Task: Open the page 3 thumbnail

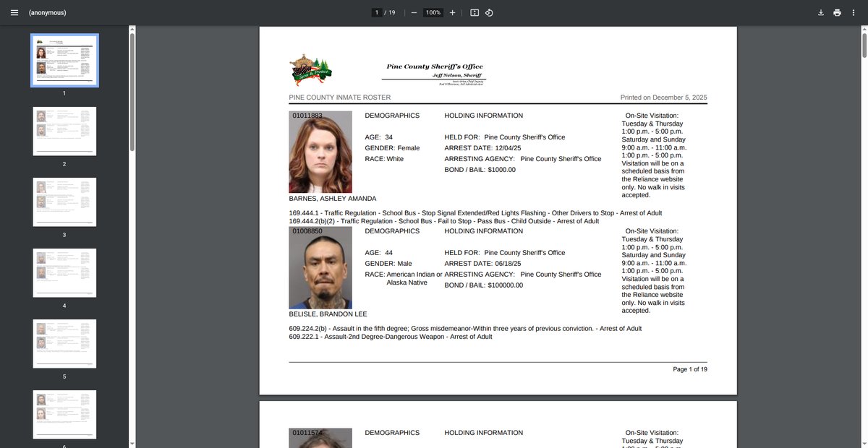Action: pos(64,202)
